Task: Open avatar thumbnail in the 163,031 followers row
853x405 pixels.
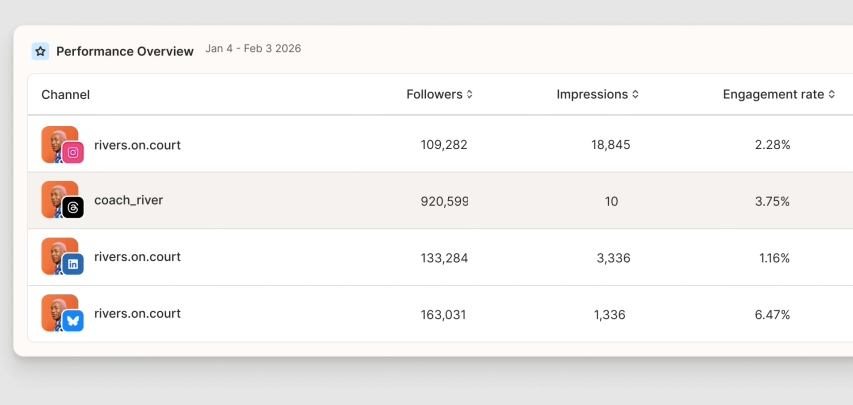Action: tap(59, 312)
